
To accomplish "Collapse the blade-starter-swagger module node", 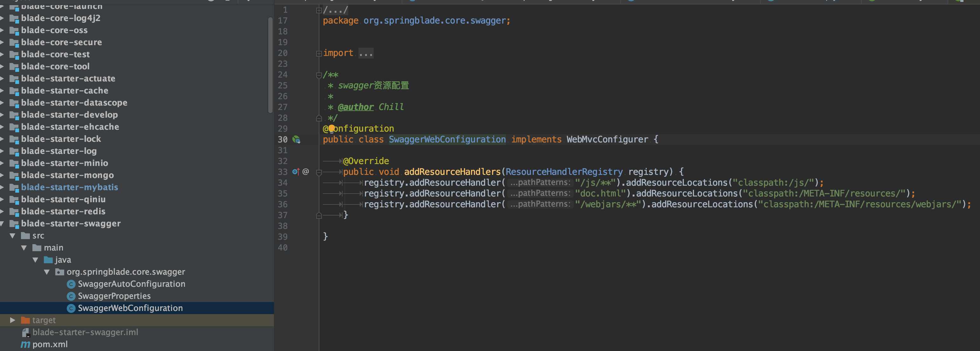I will (x=2, y=224).
